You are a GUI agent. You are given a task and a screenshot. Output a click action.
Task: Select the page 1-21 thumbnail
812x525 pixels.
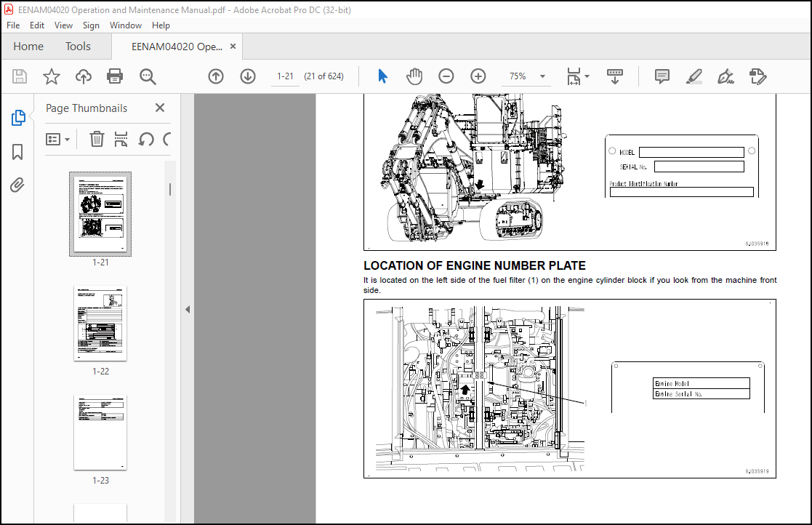(x=100, y=214)
